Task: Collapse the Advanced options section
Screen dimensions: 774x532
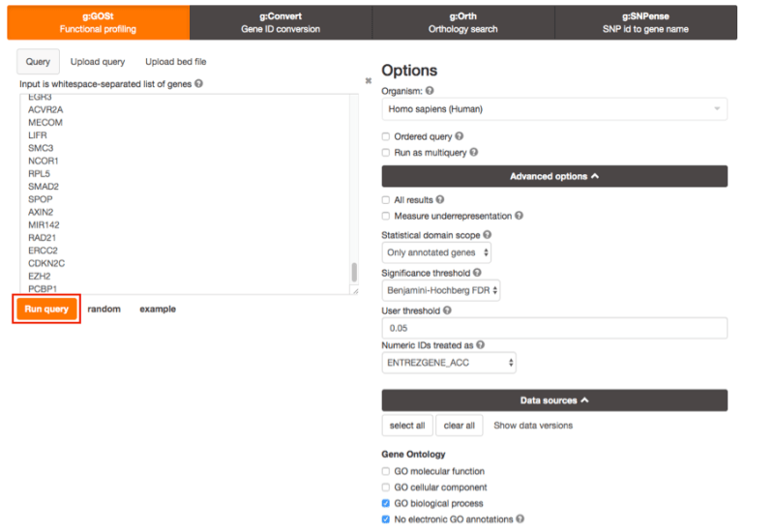Action: coord(554,176)
